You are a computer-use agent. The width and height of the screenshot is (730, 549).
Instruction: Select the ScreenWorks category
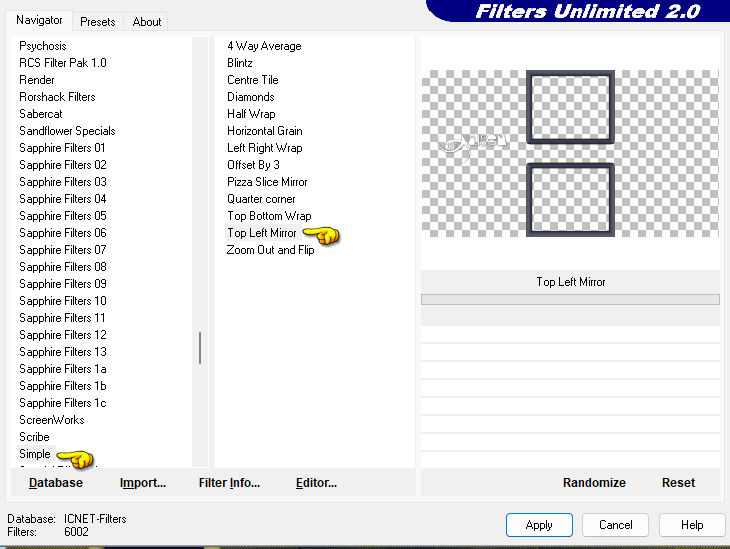52,420
